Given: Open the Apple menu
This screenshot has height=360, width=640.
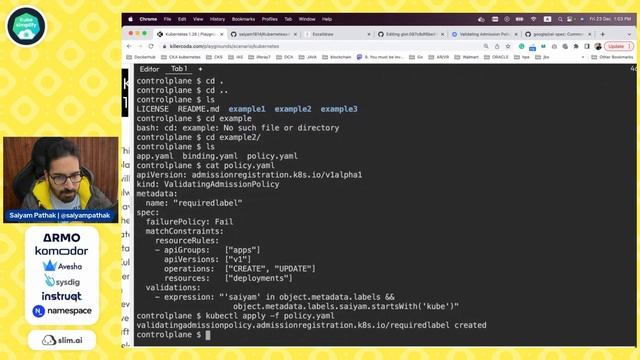Looking at the screenshot, I should tap(131, 19).
